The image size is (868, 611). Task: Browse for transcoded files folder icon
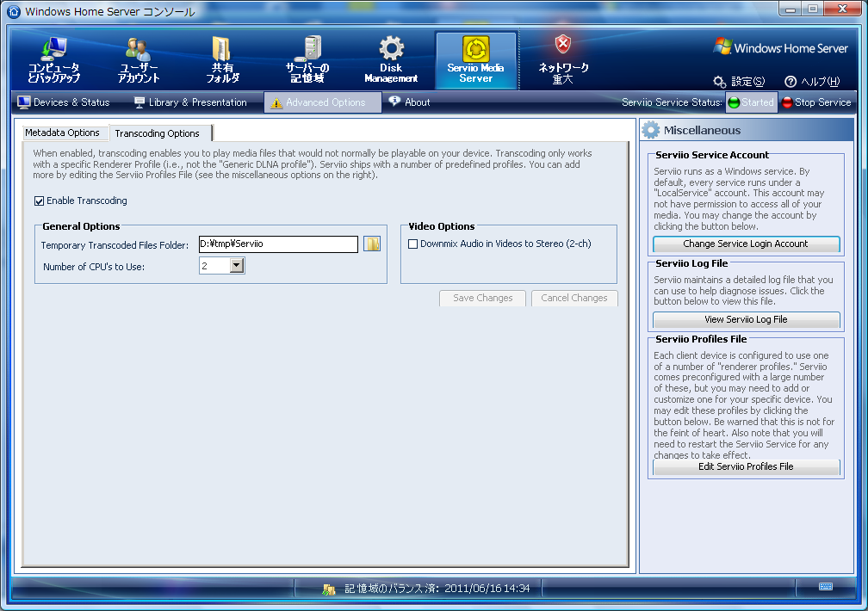pos(372,244)
